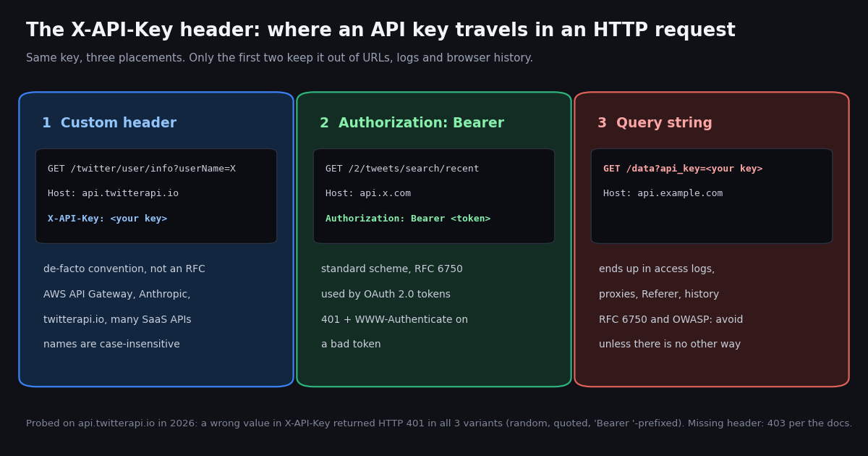Screen dimensions: 868x456
Task: Click the highlighted "GET /data?api_key=<your key>" line
Action: [x=683, y=169]
